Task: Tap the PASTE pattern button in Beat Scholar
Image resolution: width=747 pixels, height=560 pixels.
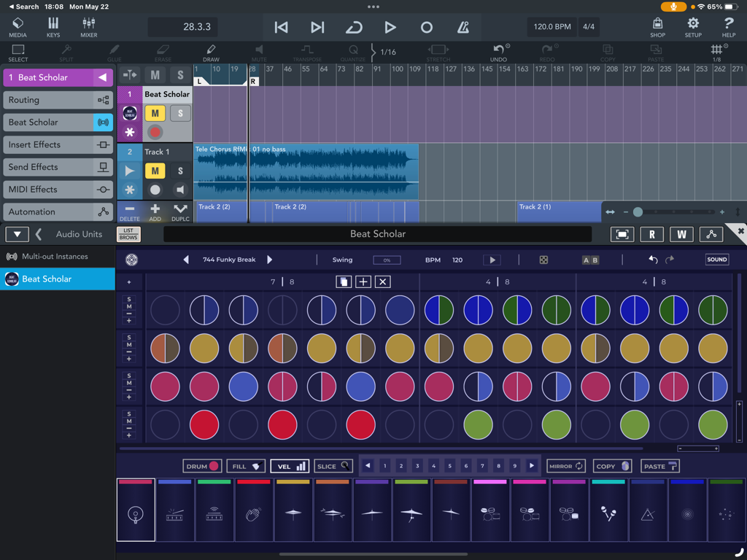Action: 659,465
